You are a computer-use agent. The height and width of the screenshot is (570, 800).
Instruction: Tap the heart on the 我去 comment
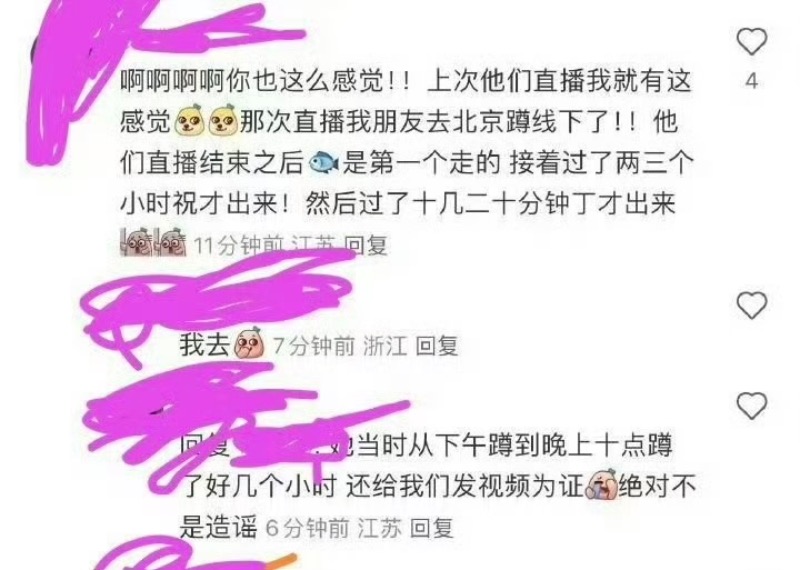[x=752, y=305]
